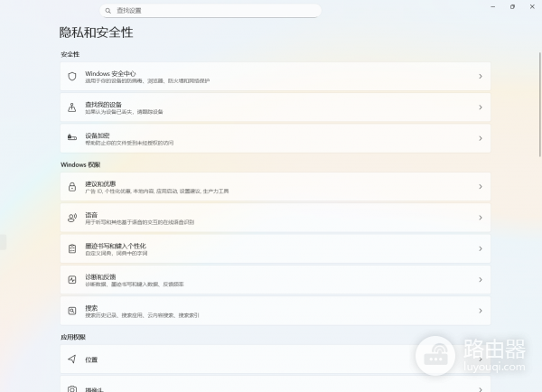
Task: Click the magnifier icon in the search box
Action: point(108,11)
